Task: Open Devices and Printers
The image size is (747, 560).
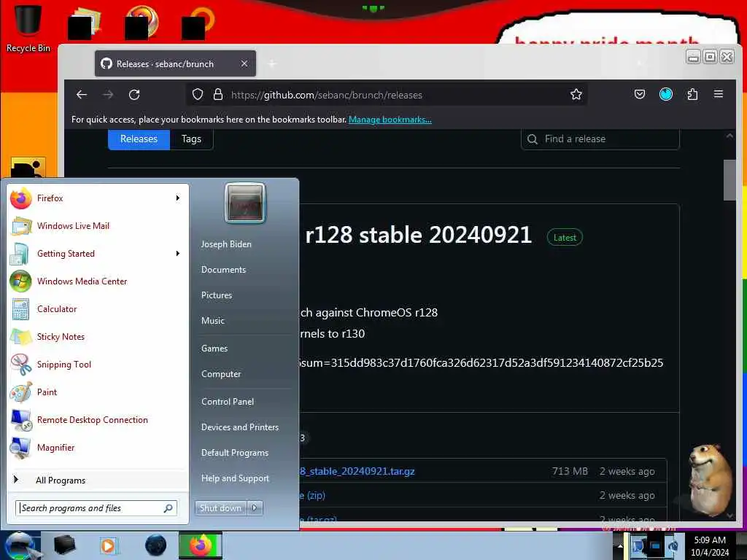Action: pyautogui.click(x=240, y=427)
